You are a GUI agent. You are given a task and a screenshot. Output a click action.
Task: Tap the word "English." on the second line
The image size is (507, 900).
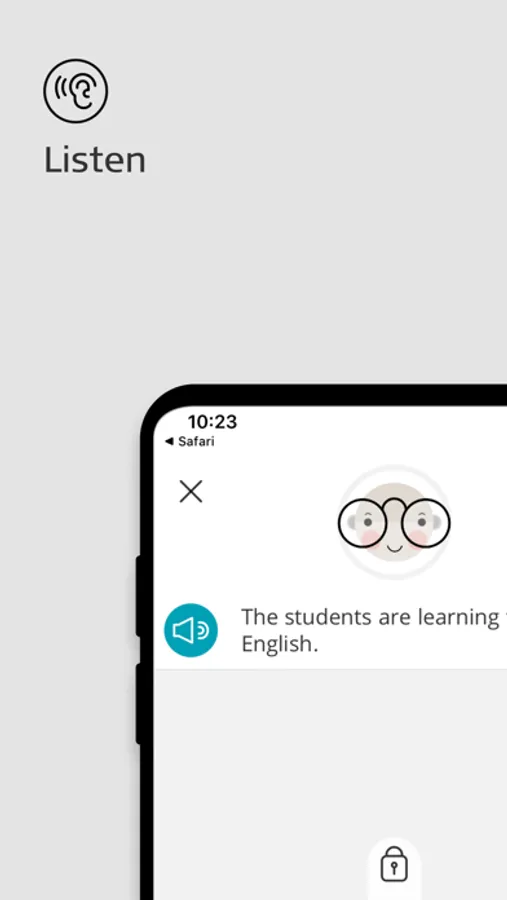[280, 645]
